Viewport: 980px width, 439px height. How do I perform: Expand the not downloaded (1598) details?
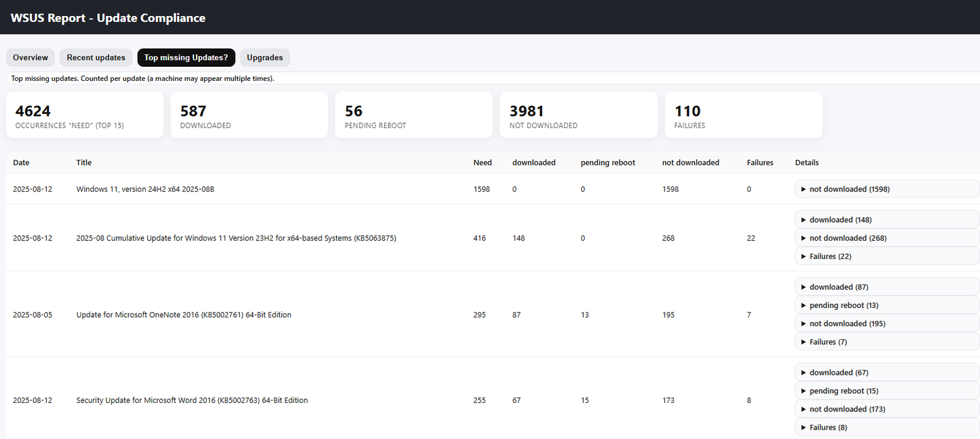(x=849, y=189)
